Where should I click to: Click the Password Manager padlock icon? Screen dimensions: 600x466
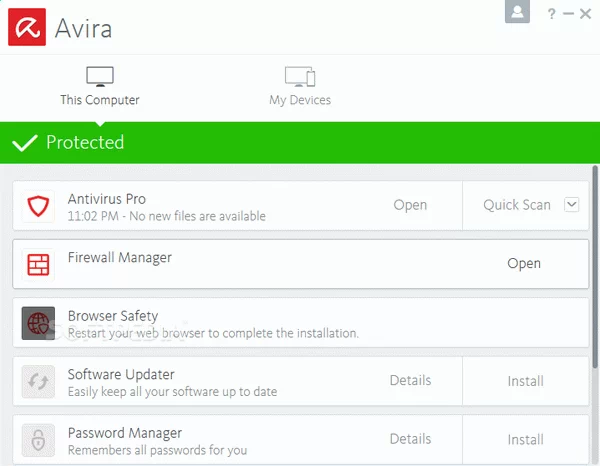38,440
